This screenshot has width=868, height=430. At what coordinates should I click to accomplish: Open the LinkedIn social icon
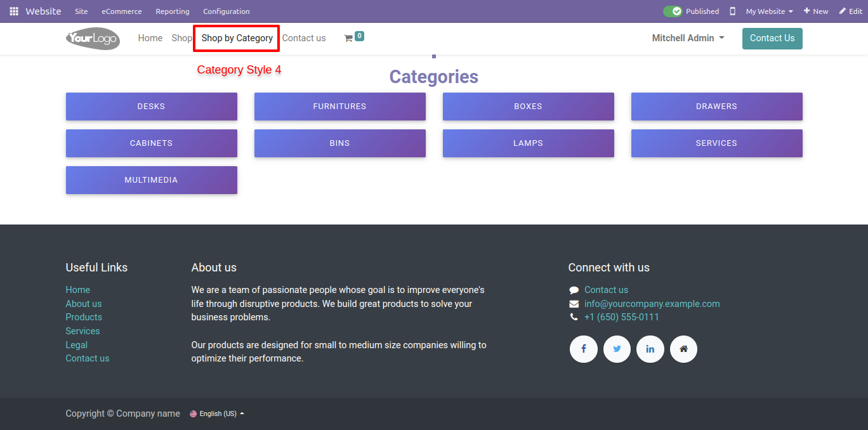point(650,349)
